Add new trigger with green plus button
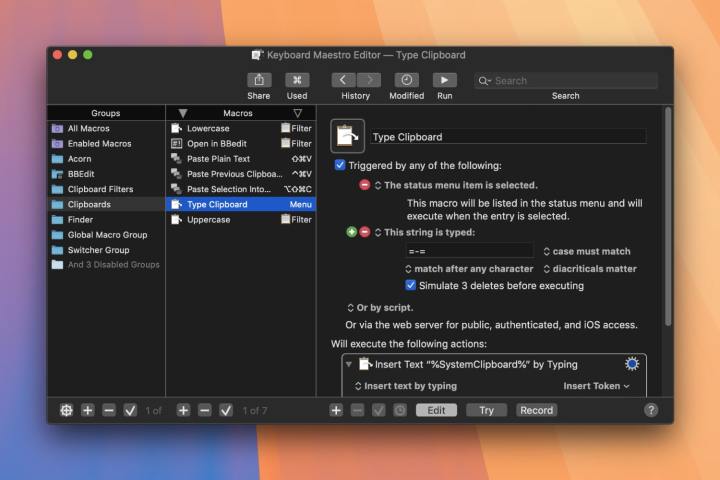Screen dimensions: 720x480 point(352,232)
